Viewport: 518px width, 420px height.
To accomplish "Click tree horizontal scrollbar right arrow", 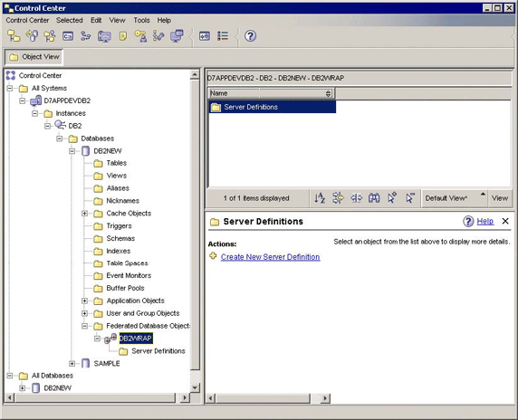I will point(185,398).
